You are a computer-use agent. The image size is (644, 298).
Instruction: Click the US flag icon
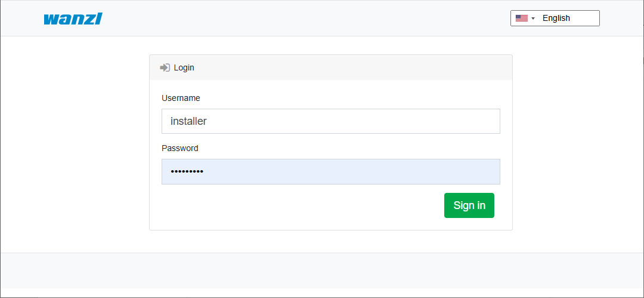[x=521, y=19]
